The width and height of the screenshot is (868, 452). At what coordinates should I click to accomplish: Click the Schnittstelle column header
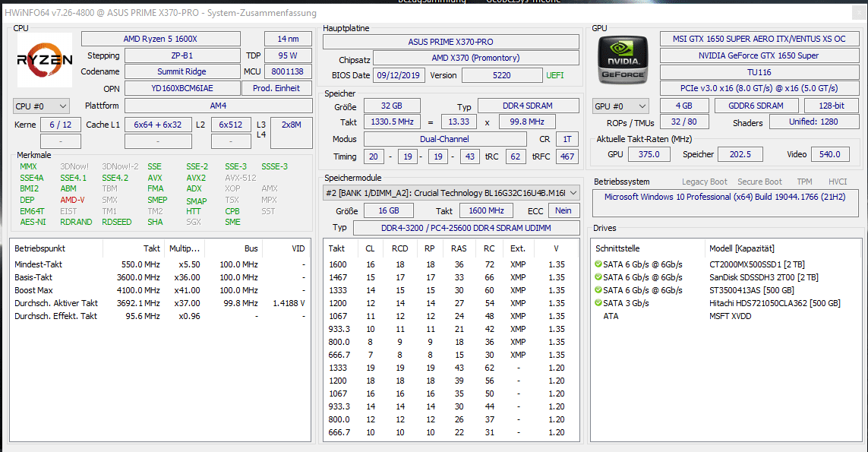(618, 248)
